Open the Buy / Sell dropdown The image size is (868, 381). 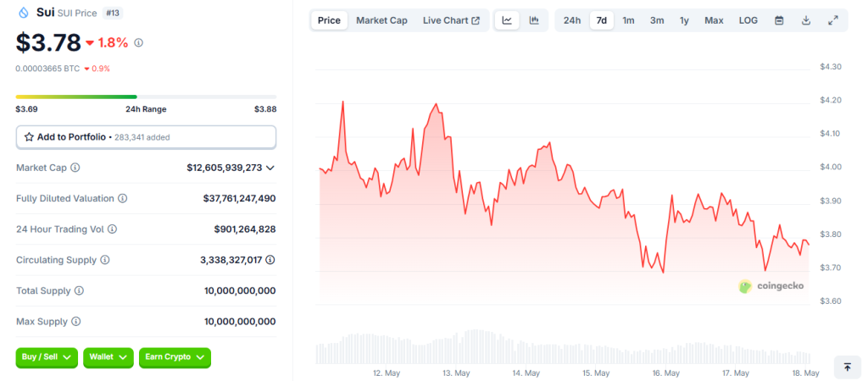point(47,357)
